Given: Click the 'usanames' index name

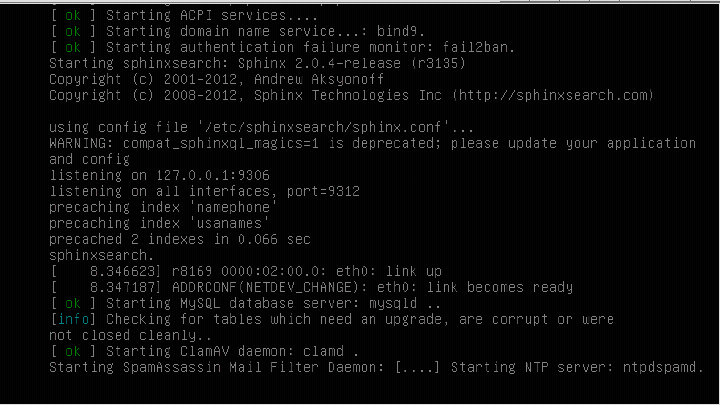Looking at the screenshot, I should point(229,224).
